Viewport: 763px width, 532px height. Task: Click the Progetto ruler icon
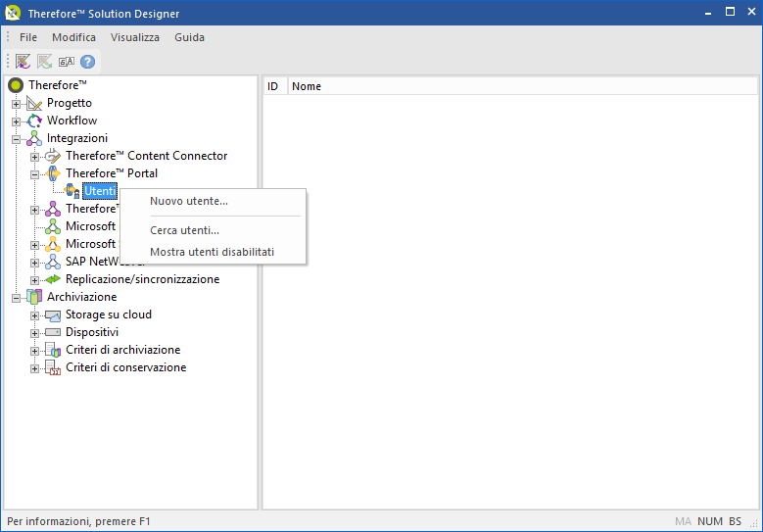(34, 103)
